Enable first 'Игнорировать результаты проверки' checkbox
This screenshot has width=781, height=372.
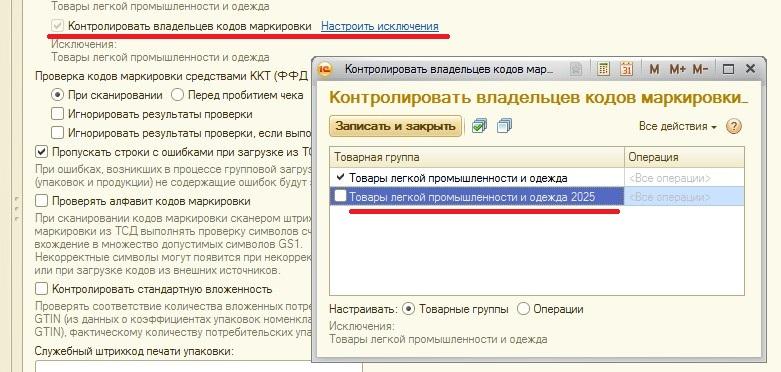click(x=58, y=114)
